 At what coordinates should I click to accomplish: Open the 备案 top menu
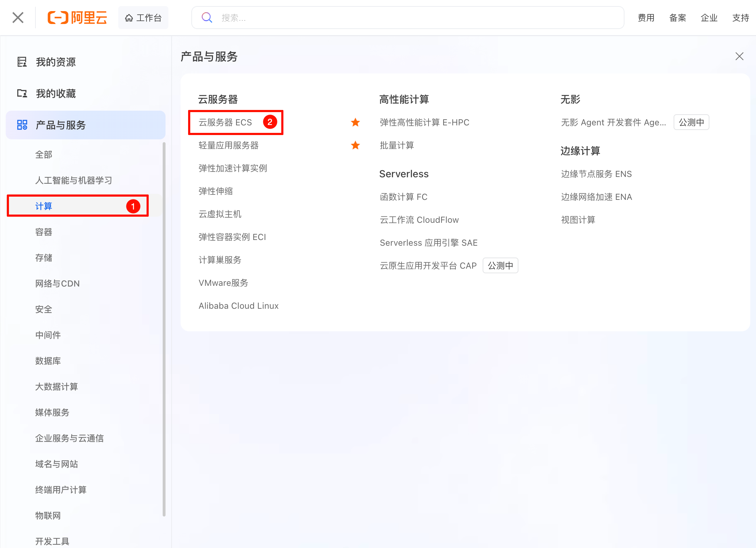(677, 18)
